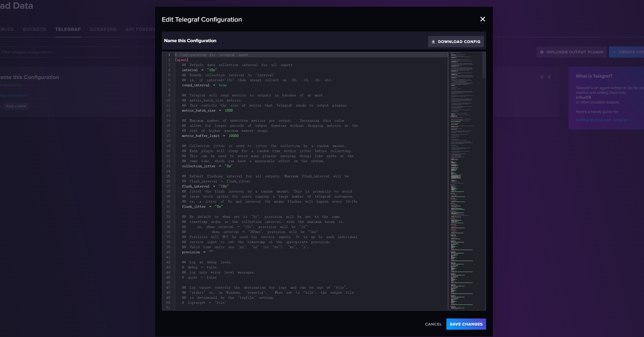Image resolution: width=644 pixels, height=337 pixels.
Task: Click the download arrow icon
Action: [x=433, y=42]
